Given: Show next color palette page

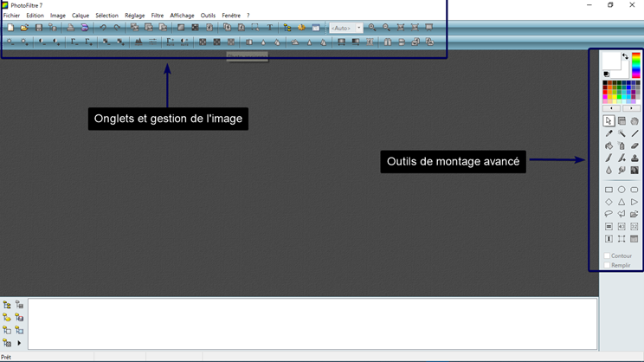Looking at the screenshot, I should (631, 108).
